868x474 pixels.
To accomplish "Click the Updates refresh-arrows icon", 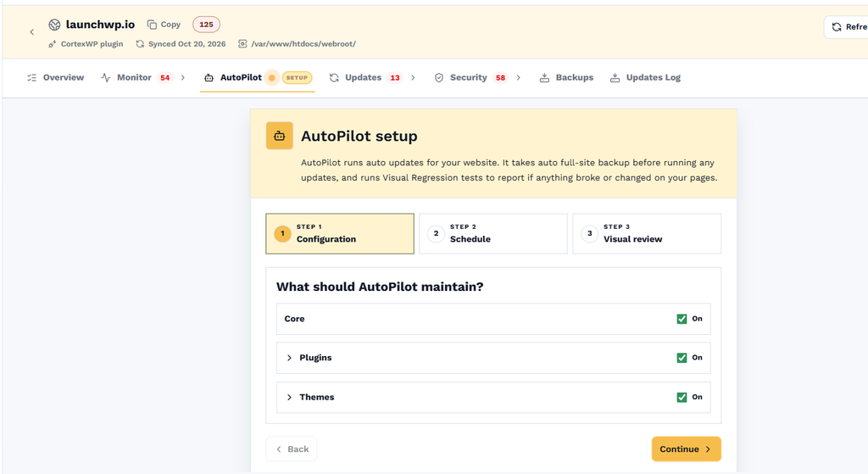I will [334, 77].
